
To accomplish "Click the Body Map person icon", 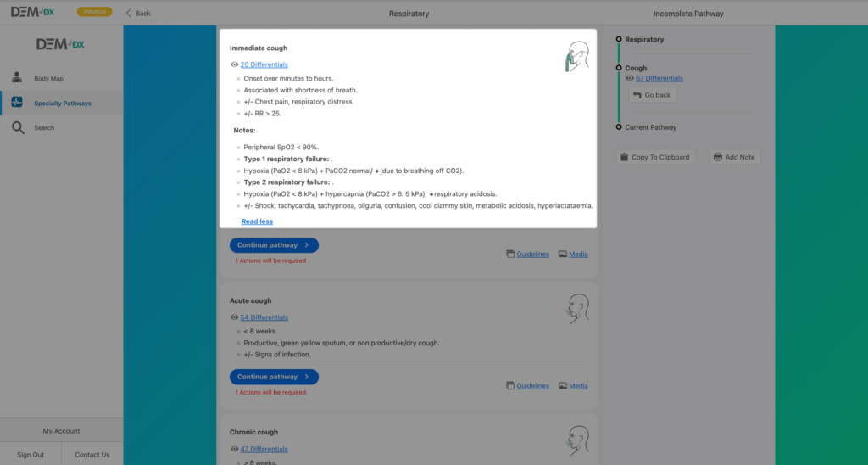I will [17, 78].
